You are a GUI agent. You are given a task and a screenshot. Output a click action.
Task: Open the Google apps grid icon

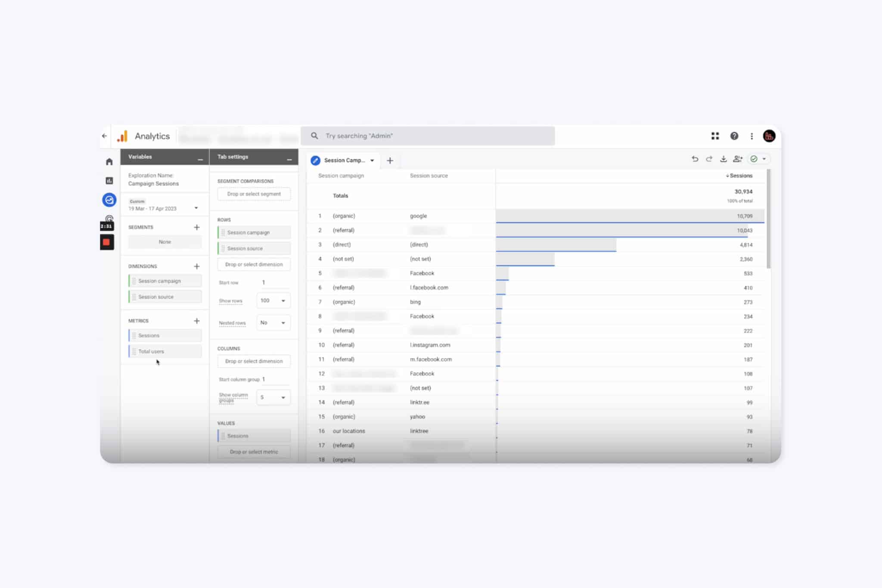[715, 136]
